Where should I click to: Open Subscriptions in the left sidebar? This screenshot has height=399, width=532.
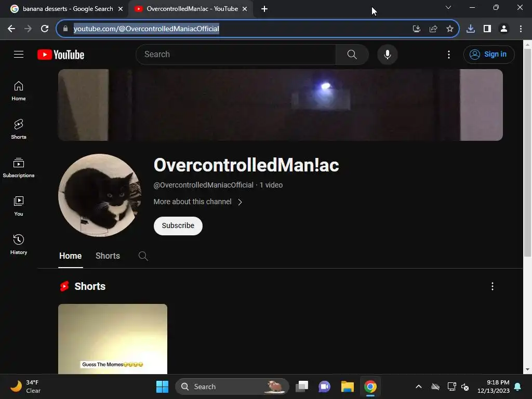19,168
